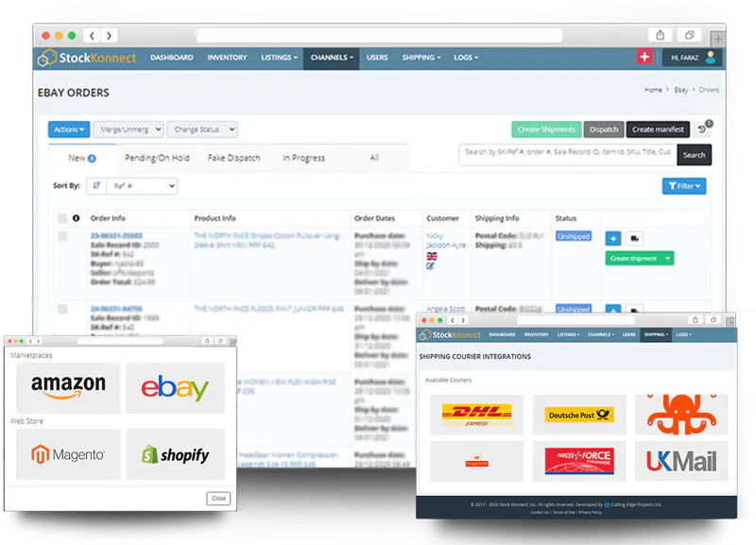Click browser back arrow in main window
Image resolution: width=756 pixels, height=545 pixels.
92,36
